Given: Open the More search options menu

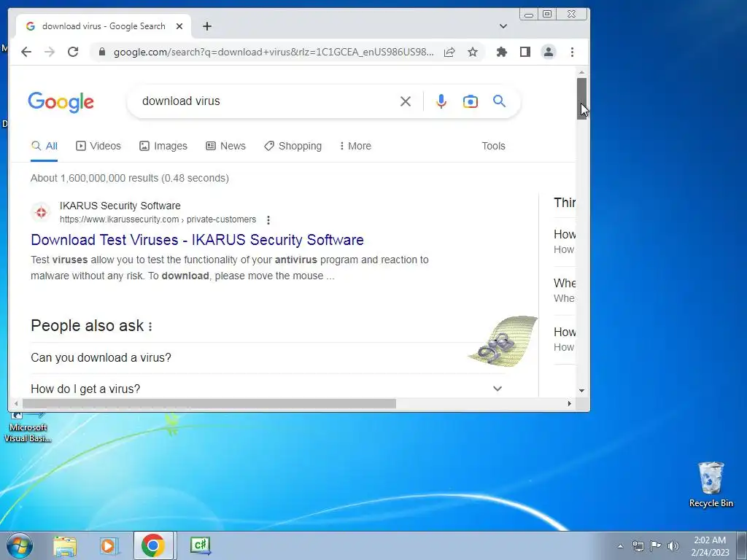Looking at the screenshot, I should coord(355,146).
